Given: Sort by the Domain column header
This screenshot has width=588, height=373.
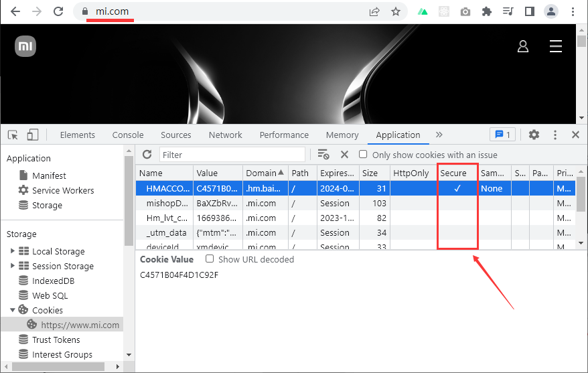Looking at the screenshot, I should 265,173.
